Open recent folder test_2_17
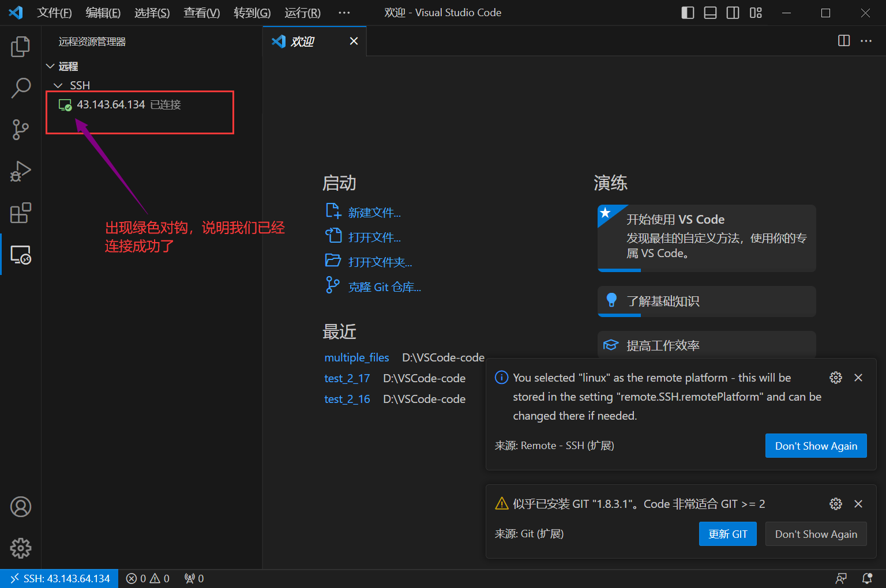 point(347,378)
